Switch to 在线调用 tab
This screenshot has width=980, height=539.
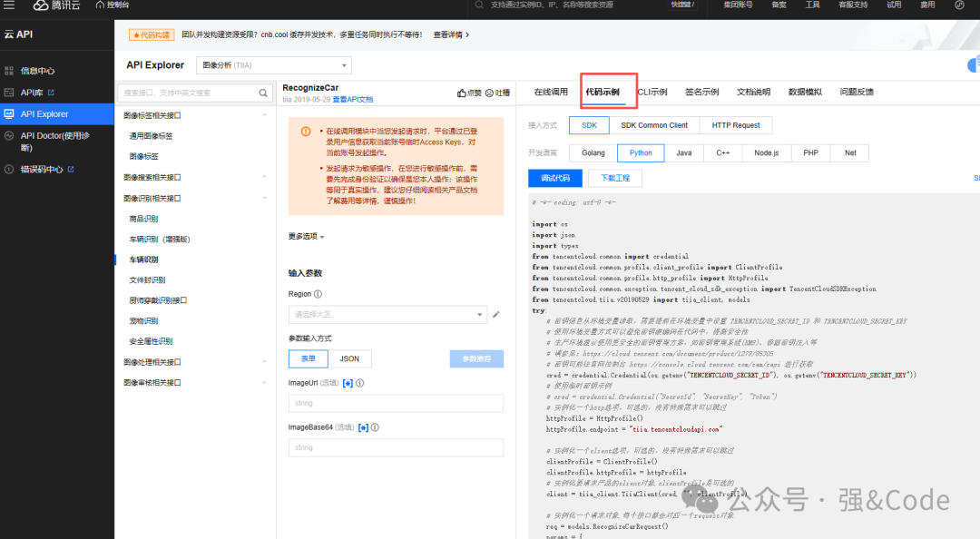click(x=551, y=92)
